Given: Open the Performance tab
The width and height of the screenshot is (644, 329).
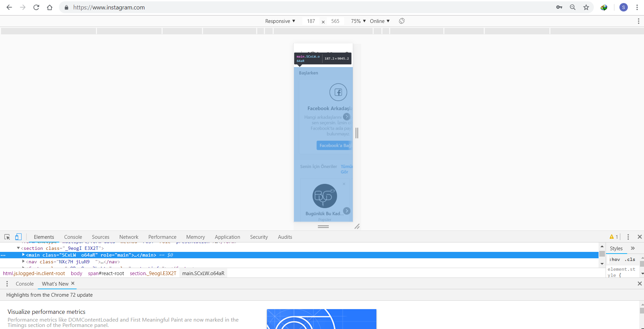Looking at the screenshot, I should [x=162, y=237].
